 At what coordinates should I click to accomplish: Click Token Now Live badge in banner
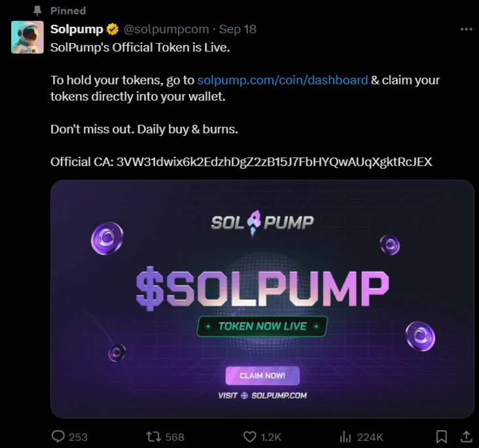(262, 326)
